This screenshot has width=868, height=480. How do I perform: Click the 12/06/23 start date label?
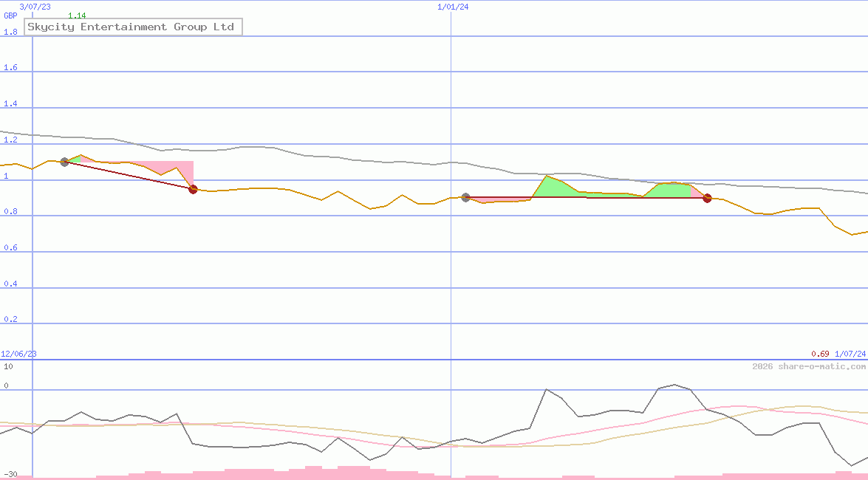pyautogui.click(x=18, y=354)
